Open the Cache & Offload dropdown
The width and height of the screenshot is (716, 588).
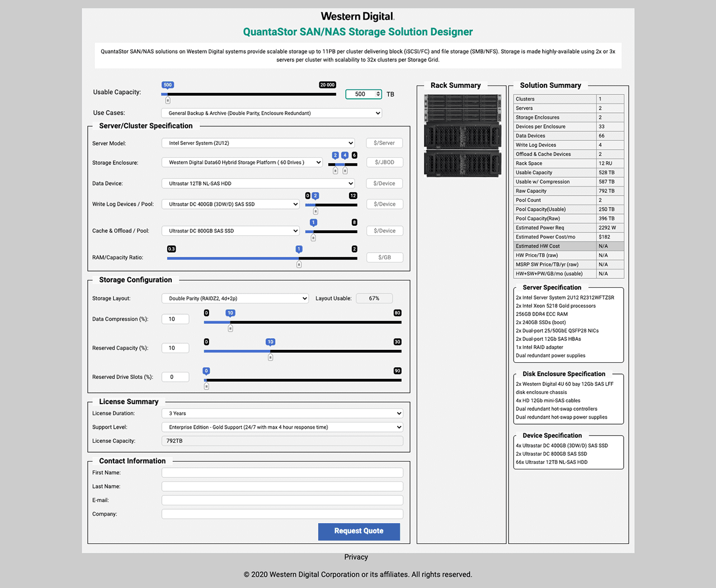[231, 231]
